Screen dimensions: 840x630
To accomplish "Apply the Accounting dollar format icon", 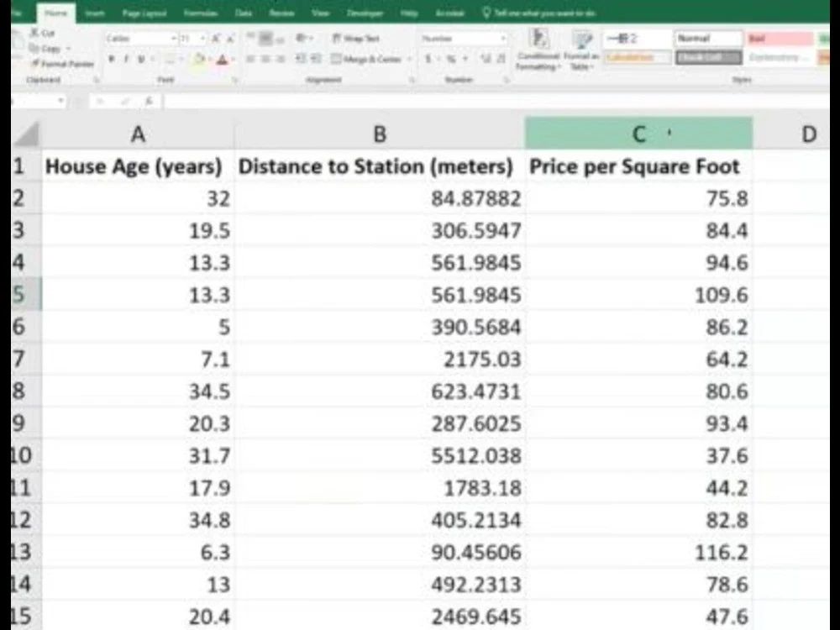I will (x=428, y=59).
